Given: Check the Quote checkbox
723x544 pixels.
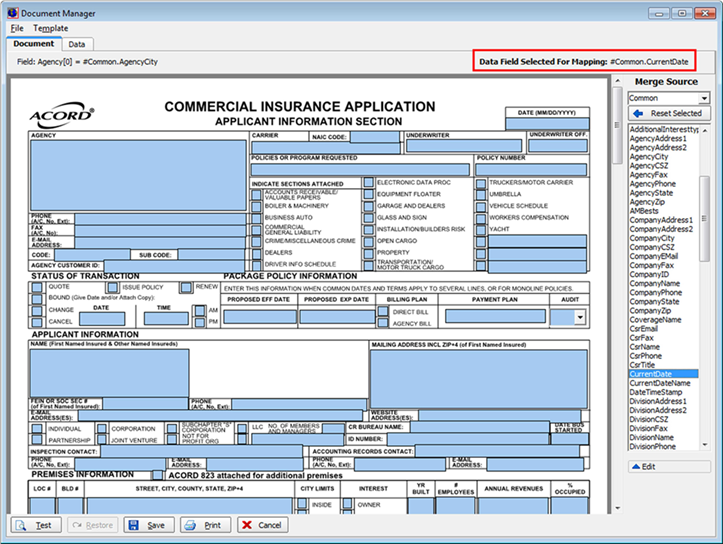Looking at the screenshot, I should pos(38,287).
